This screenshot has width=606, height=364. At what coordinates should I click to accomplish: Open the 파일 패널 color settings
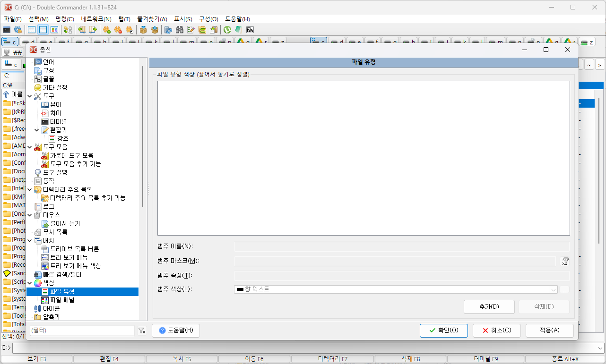tap(62, 300)
